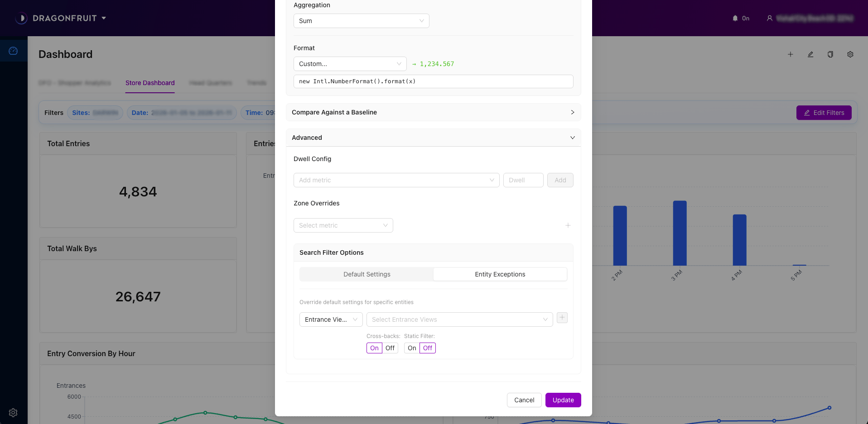Click the Update button
The image size is (868, 424).
[x=563, y=400]
